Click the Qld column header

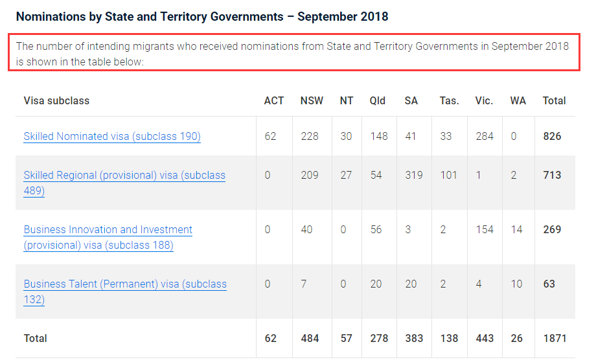point(378,101)
